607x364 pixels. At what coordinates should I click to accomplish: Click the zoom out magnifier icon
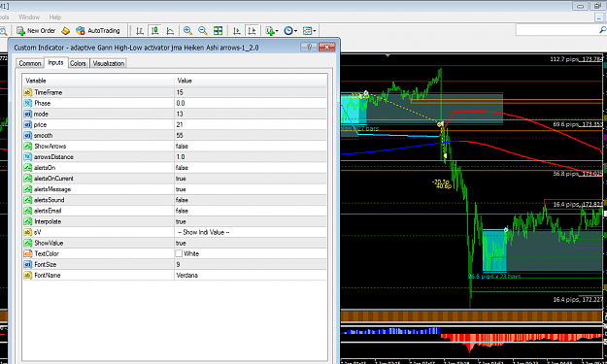202,30
